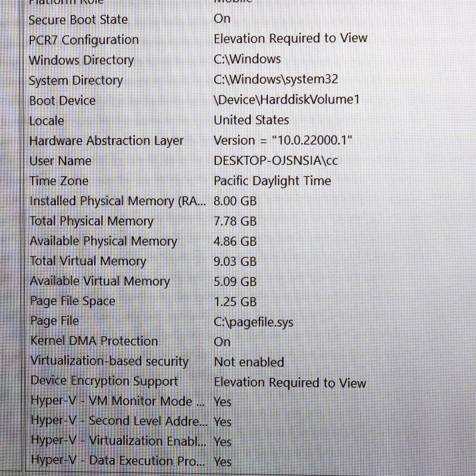Click the C:\pagefile.sys value
This screenshot has height=476, width=476.
tap(253, 322)
